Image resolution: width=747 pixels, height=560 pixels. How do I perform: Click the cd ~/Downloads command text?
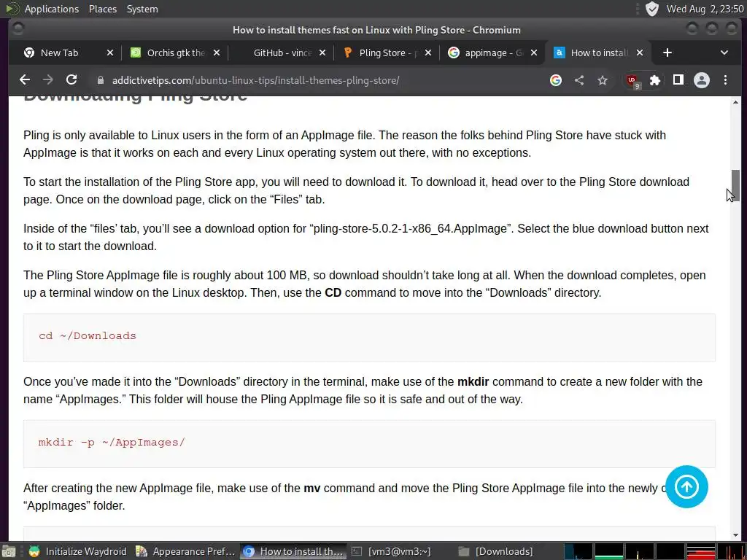(x=88, y=335)
